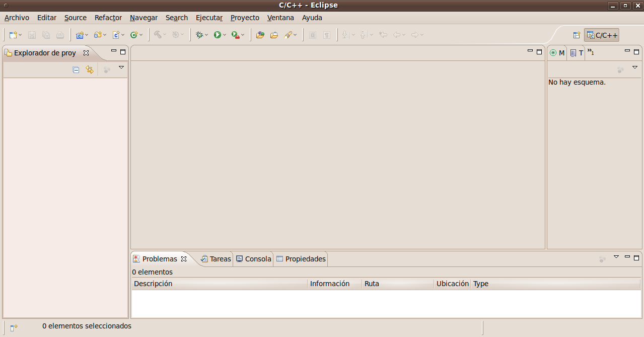
Task: Click the New Source Folder icon
Action: [x=98, y=35]
